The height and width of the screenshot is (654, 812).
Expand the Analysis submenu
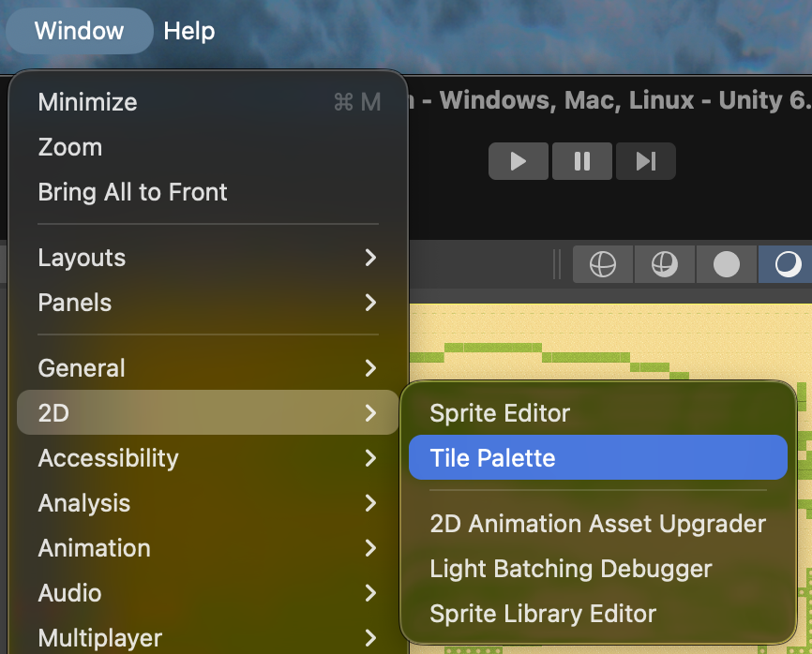pos(207,503)
